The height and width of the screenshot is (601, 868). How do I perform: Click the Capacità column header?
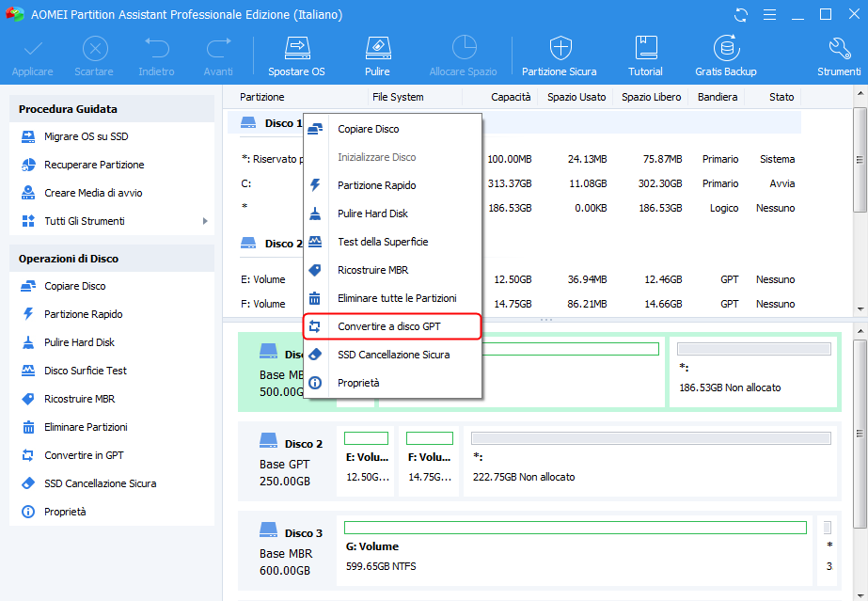click(x=511, y=97)
